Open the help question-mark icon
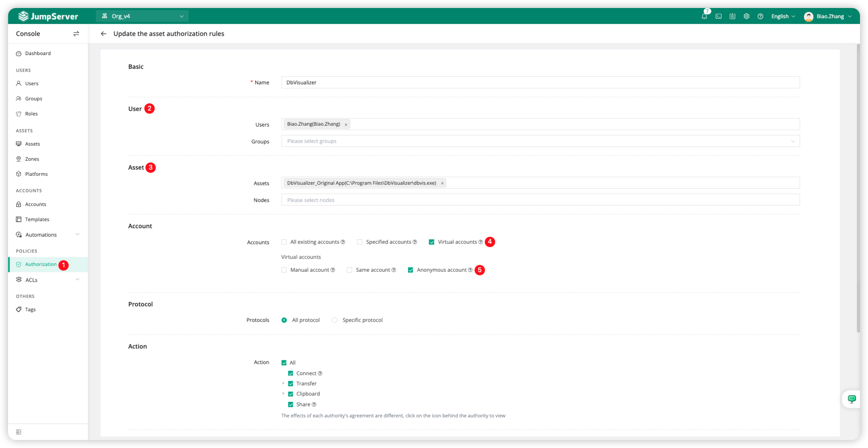Screen dimensions: 868x448 [761, 16]
